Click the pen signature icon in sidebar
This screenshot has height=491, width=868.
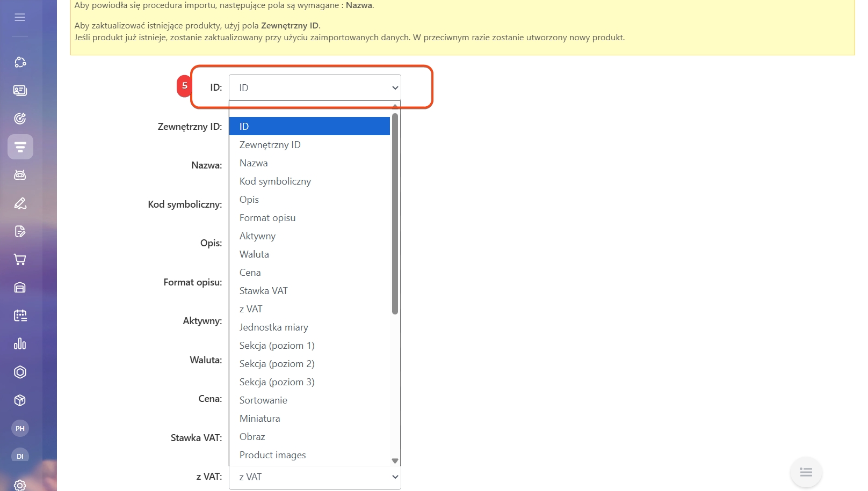[20, 203]
